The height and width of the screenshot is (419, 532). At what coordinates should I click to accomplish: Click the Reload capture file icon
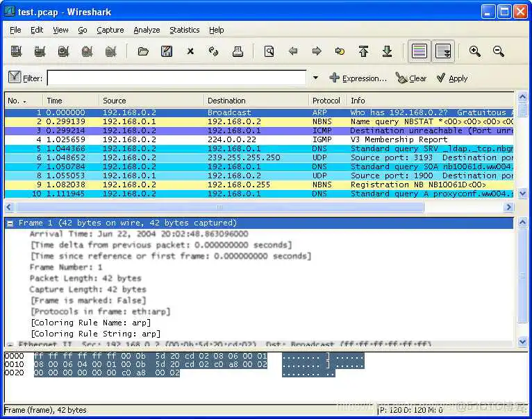coord(214,51)
